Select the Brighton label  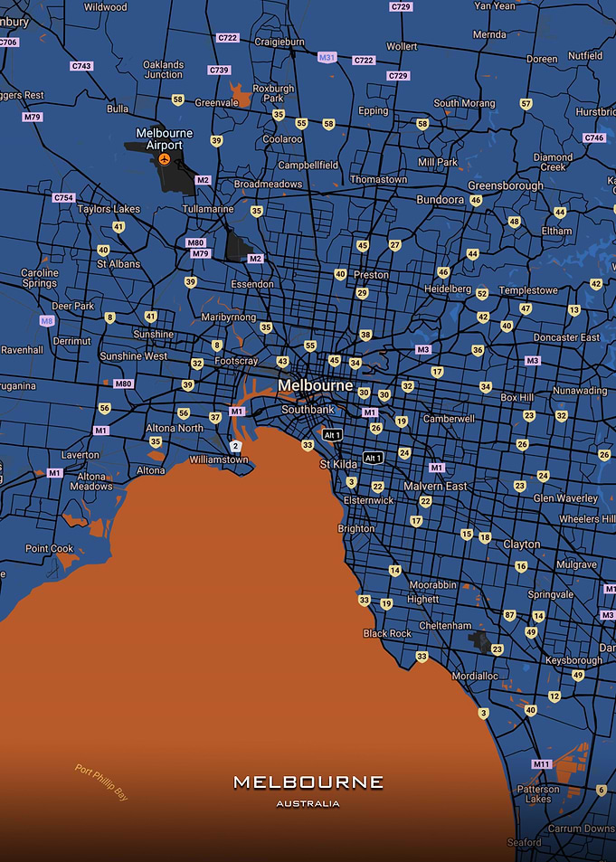tap(356, 529)
